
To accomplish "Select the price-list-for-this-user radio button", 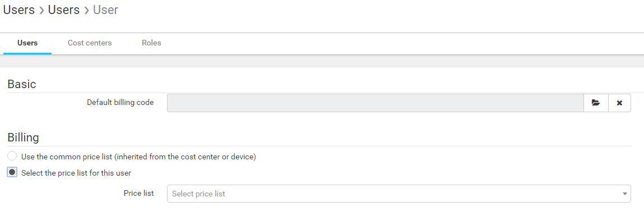I will point(12,172).
